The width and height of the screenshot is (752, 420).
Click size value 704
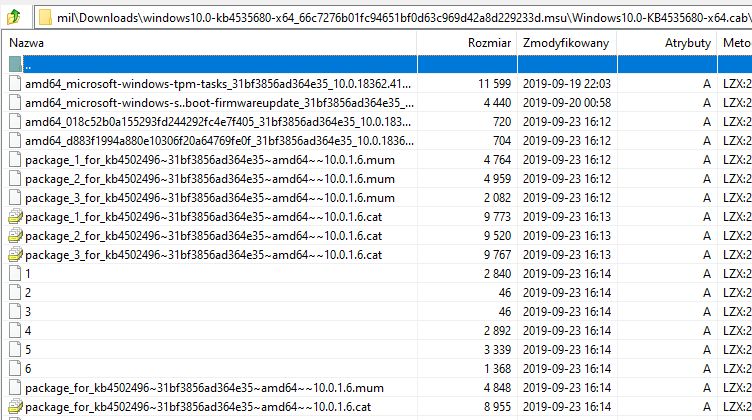tap(502, 140)
